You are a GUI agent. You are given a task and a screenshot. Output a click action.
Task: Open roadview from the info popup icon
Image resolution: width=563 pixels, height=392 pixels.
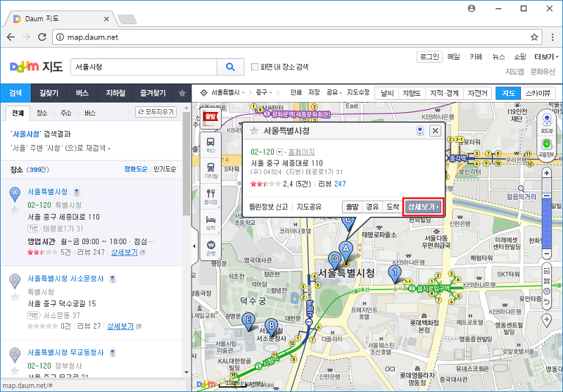[x=419, y=131]
